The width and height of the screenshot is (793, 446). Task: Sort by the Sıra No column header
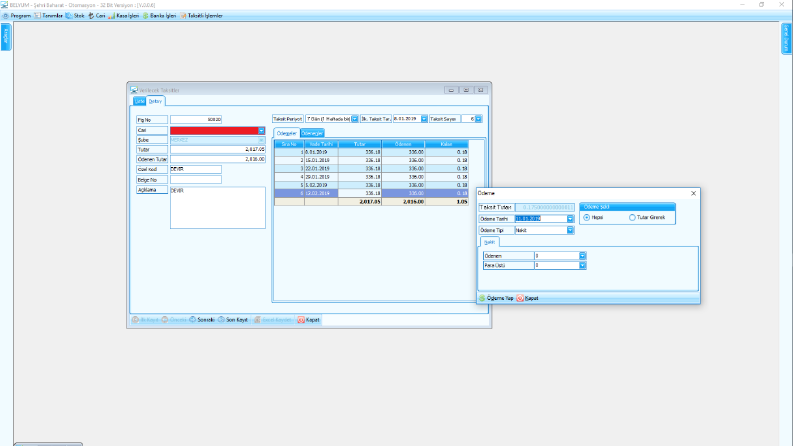click(289, 144)
